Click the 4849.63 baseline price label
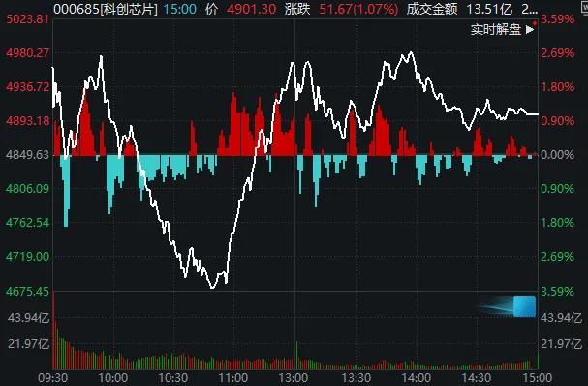Image resolution: width=588 pixels, height=386 pixels. pos(28,155)
